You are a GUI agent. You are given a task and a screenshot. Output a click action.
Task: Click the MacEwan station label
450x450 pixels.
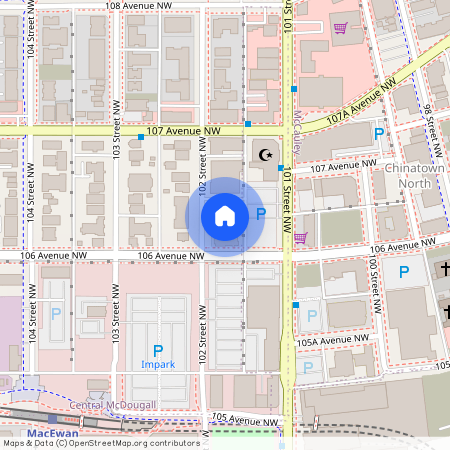click(x=53, y=433)
